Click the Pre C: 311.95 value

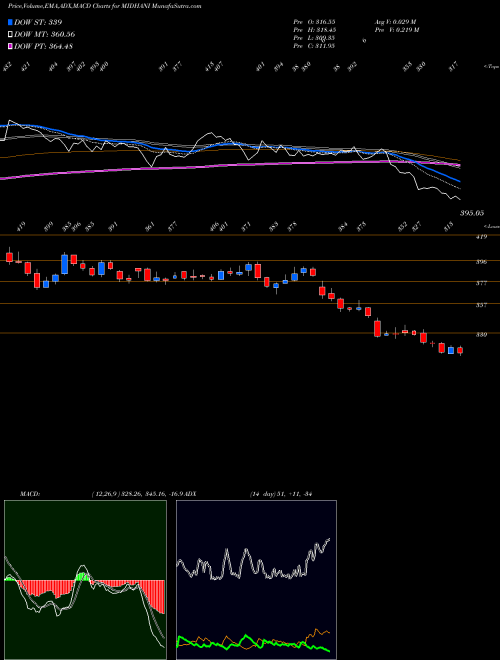pos(314,46)
